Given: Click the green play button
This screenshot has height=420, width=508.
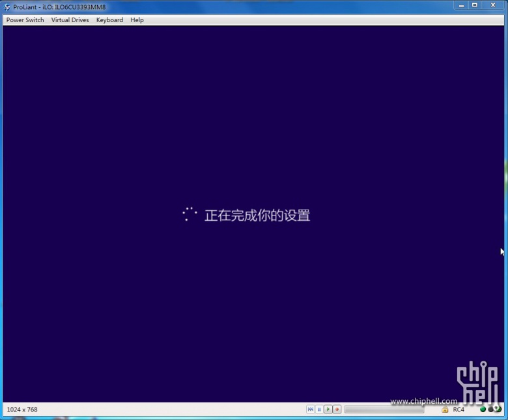Looking at the screenshot, I should (x=328, y=410).
